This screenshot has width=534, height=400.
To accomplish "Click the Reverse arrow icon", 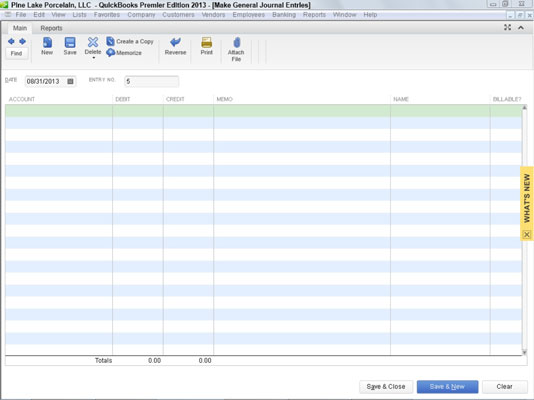I will (x=175, y=42).
